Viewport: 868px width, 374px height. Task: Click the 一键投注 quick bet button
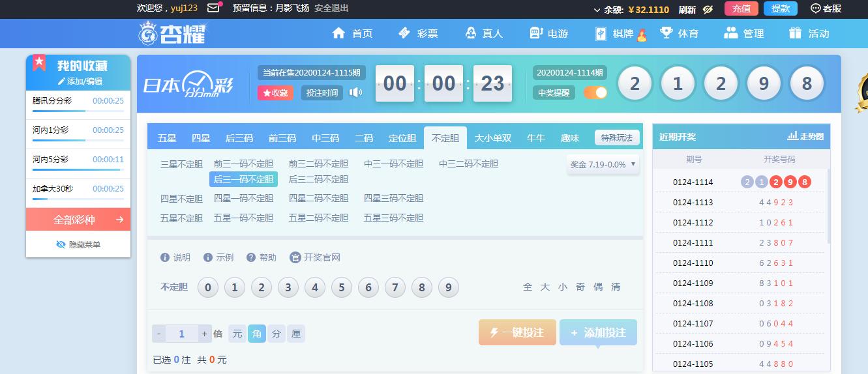(x=517, y=332)
